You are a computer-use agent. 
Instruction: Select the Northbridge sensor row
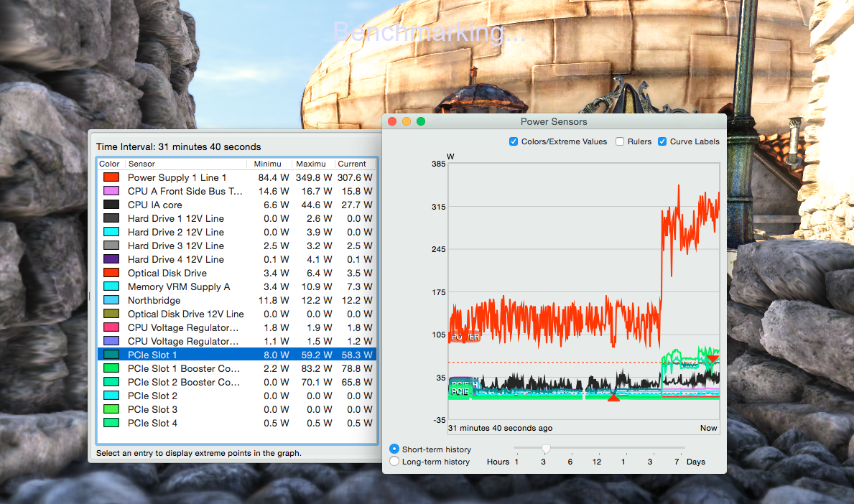point(237,300)
